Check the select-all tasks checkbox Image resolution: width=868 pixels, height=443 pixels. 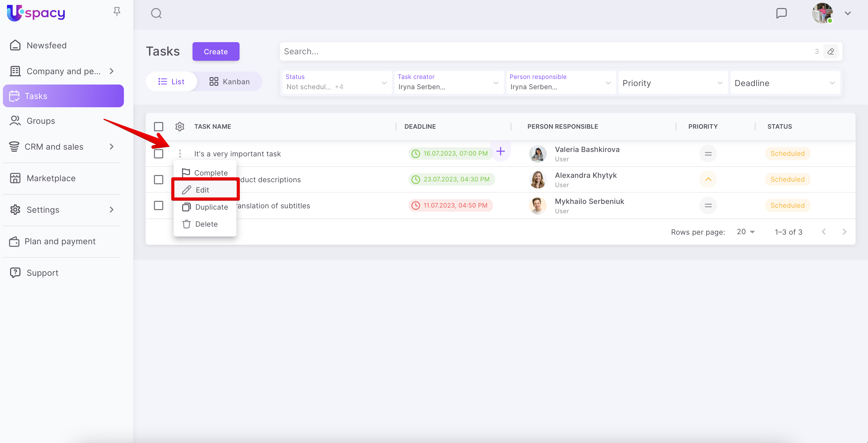pos(158,127)
